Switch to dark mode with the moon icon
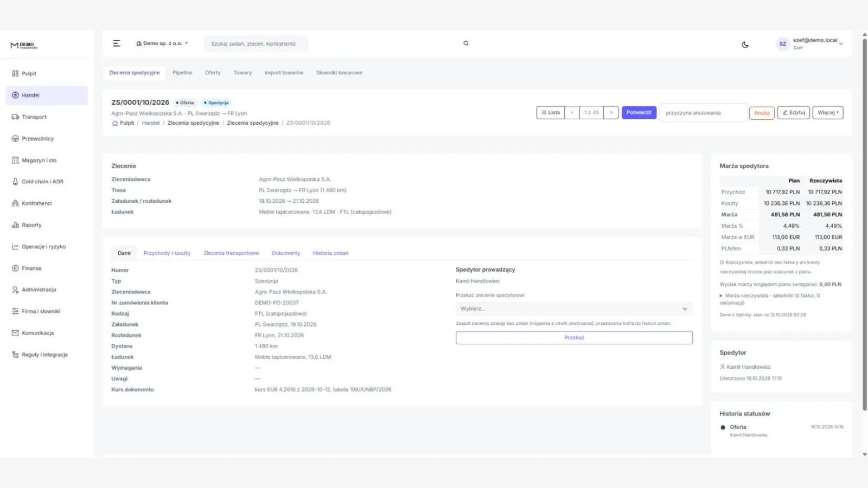This screenshot has width=868, height=488. coord(745,44)
